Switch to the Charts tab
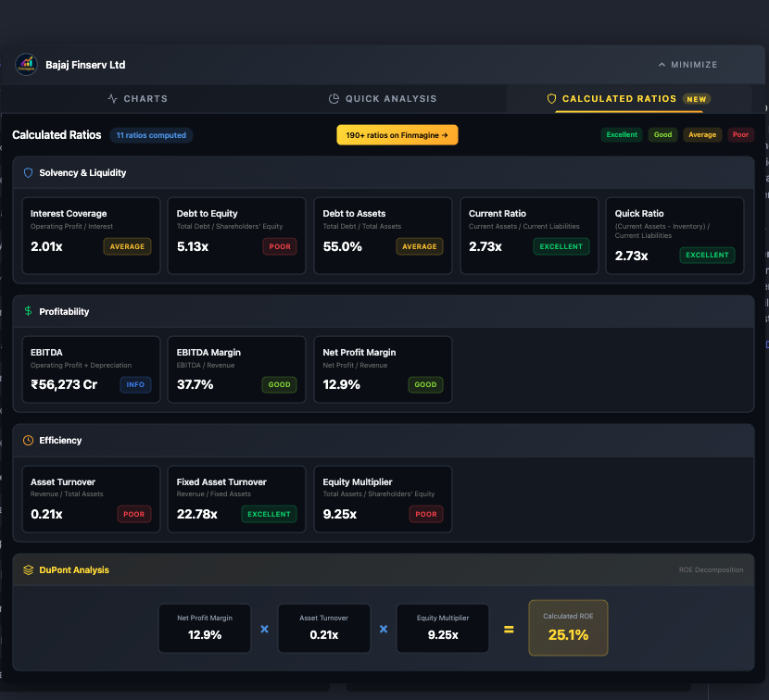The width and height of the screenshot is (769, 700). (137, 99)
